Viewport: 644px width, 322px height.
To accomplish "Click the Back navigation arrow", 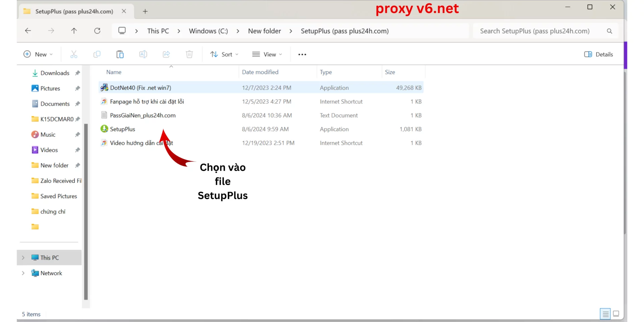I will 28,31.
